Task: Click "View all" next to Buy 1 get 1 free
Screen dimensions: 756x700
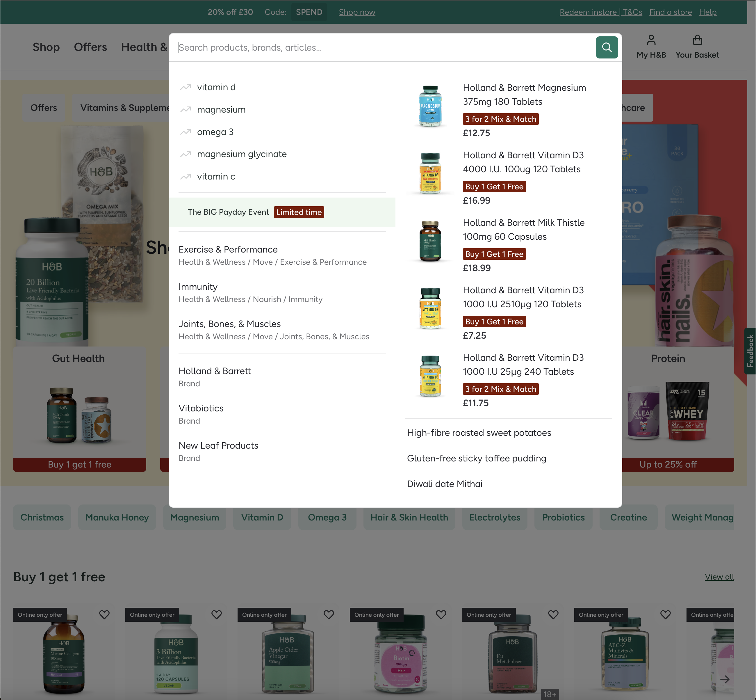Action: 719,577
